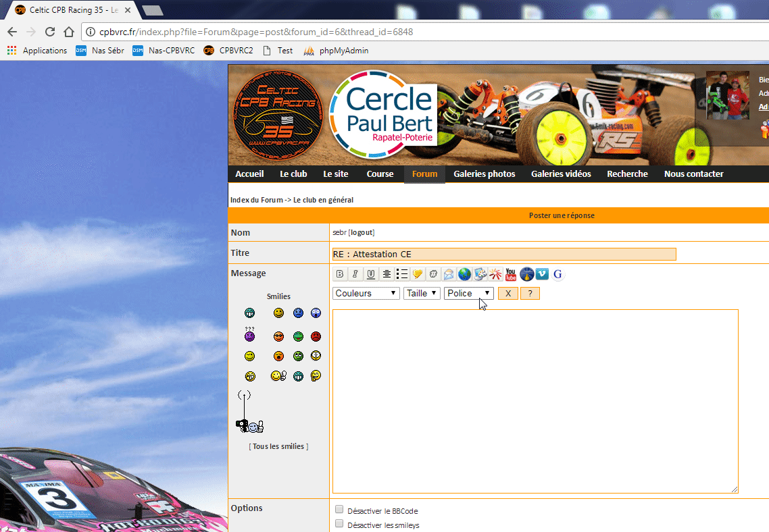Insert the red angry smiley

(316, 336)
